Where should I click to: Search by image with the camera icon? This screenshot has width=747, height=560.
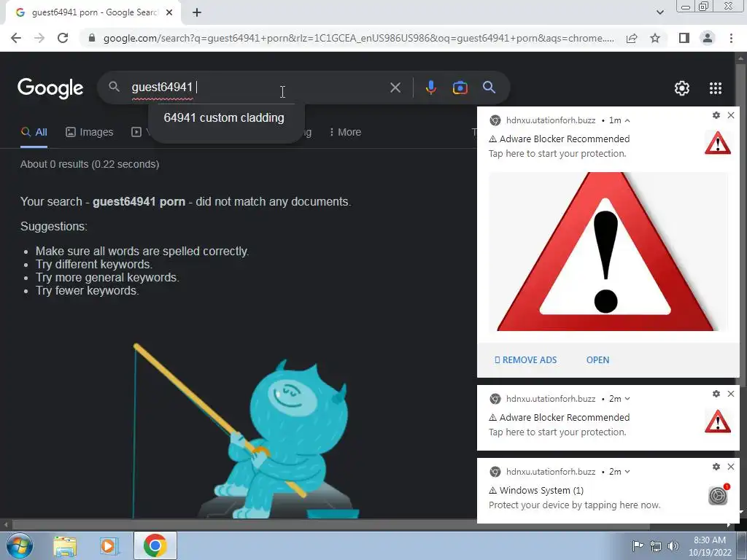pyautogui.click(x=460, y=87)
